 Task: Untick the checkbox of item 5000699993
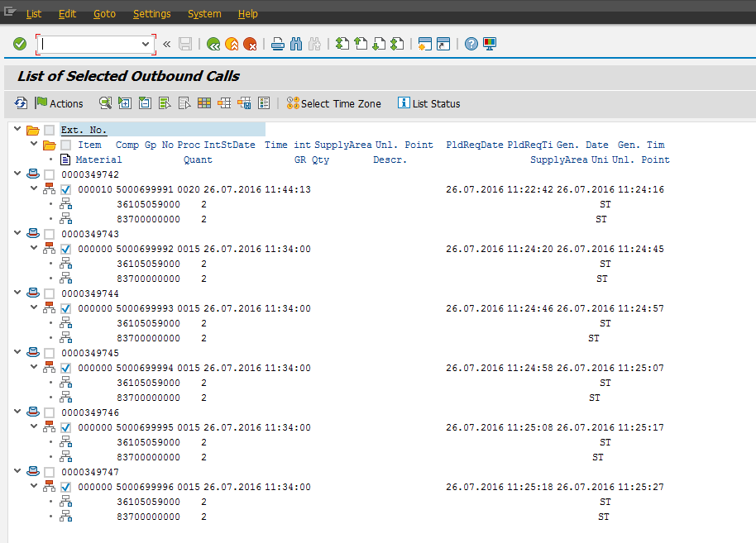click(x=66, y=309)
